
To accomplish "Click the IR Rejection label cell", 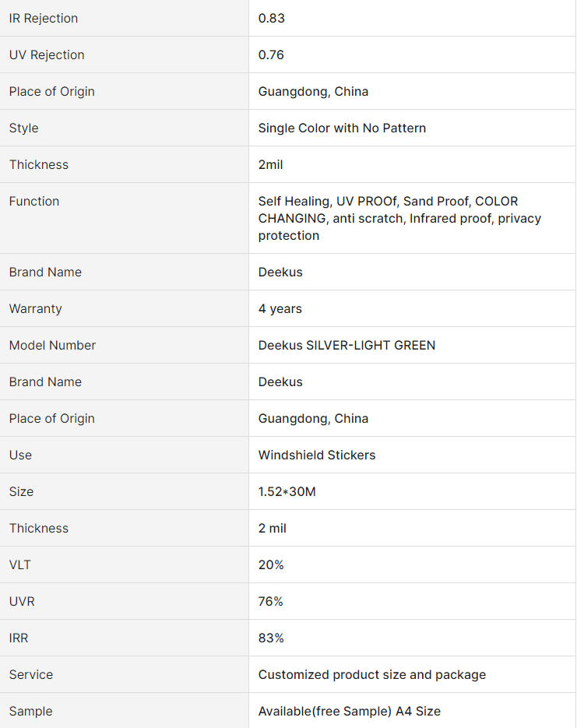I will pyautogui.click(x=124, y=18).
